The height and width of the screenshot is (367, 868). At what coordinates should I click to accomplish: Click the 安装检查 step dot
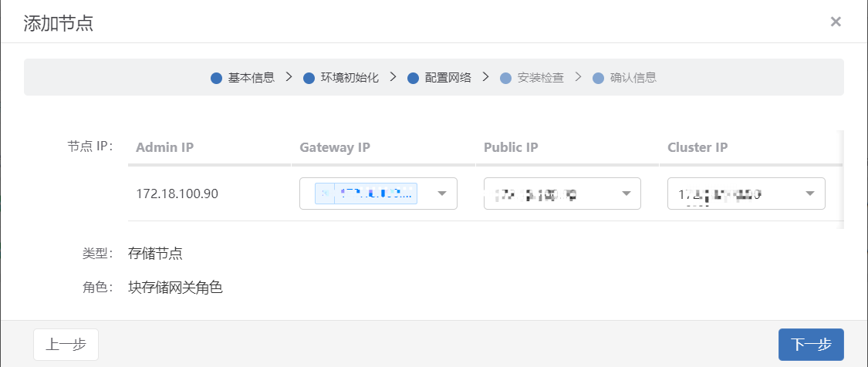pyautogui.click(x=505, y=78)
